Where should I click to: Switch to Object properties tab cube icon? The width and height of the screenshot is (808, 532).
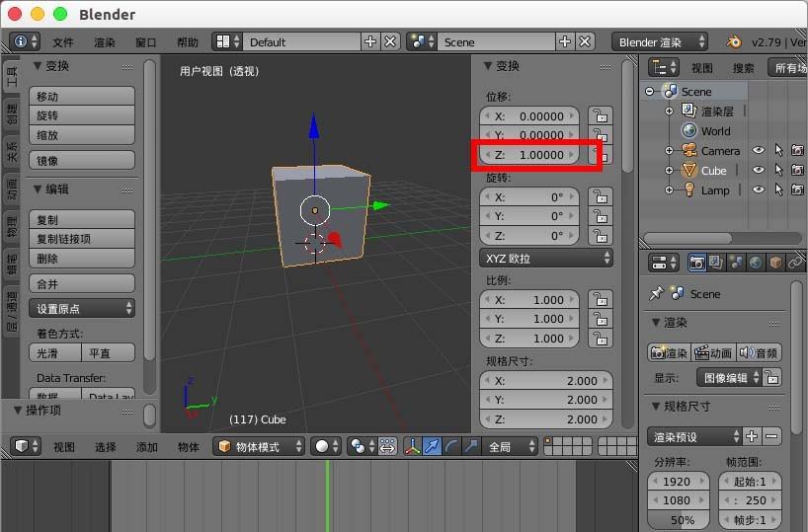(775, 264)
